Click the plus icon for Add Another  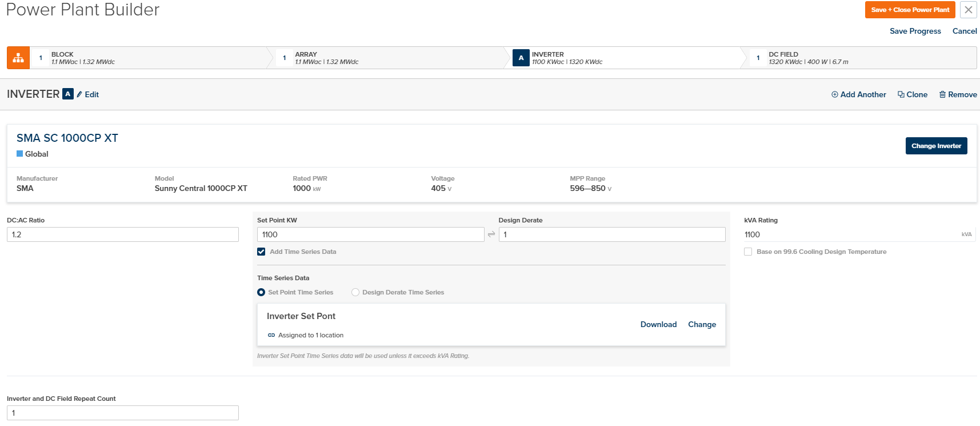(834, 94)
